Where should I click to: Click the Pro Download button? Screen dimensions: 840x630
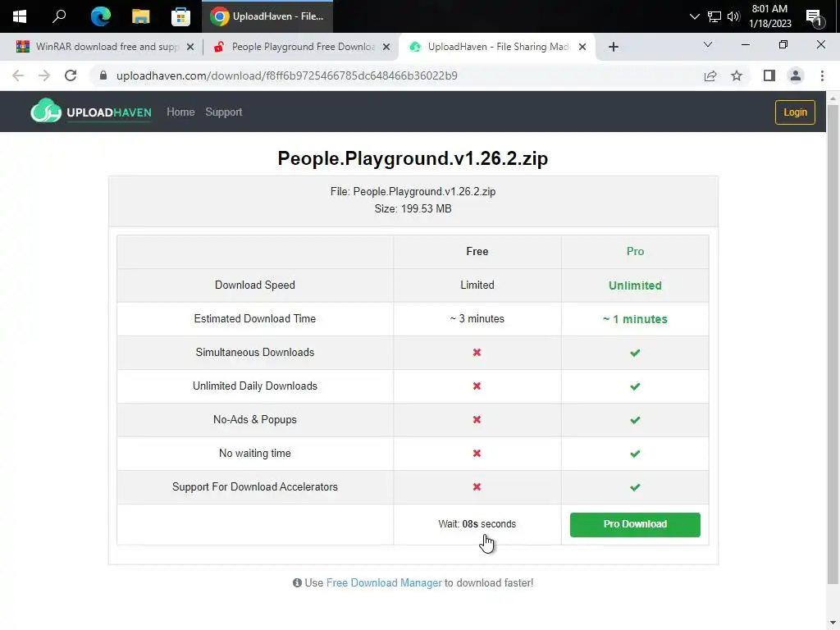[635, 524]
